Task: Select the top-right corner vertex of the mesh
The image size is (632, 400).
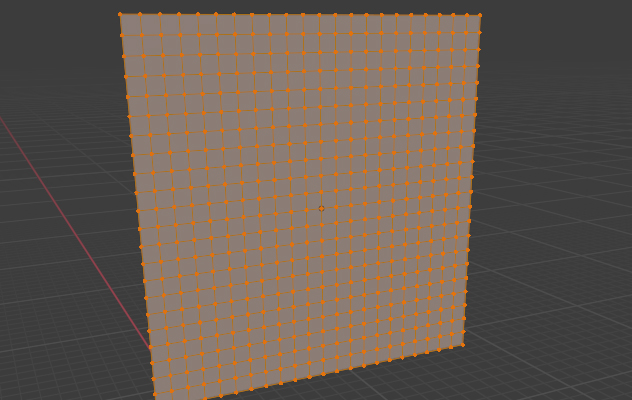Action: 480,16
